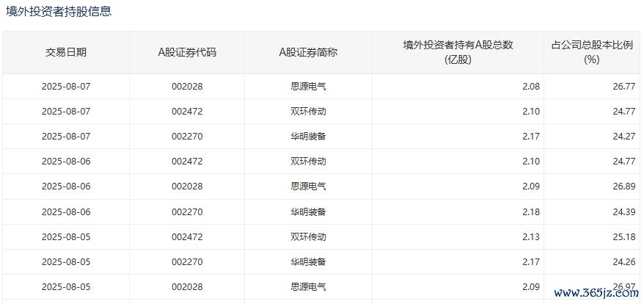
Task: Click 双环传动 in the first 2025-08-07 row
Action: [x=309, y=112]
